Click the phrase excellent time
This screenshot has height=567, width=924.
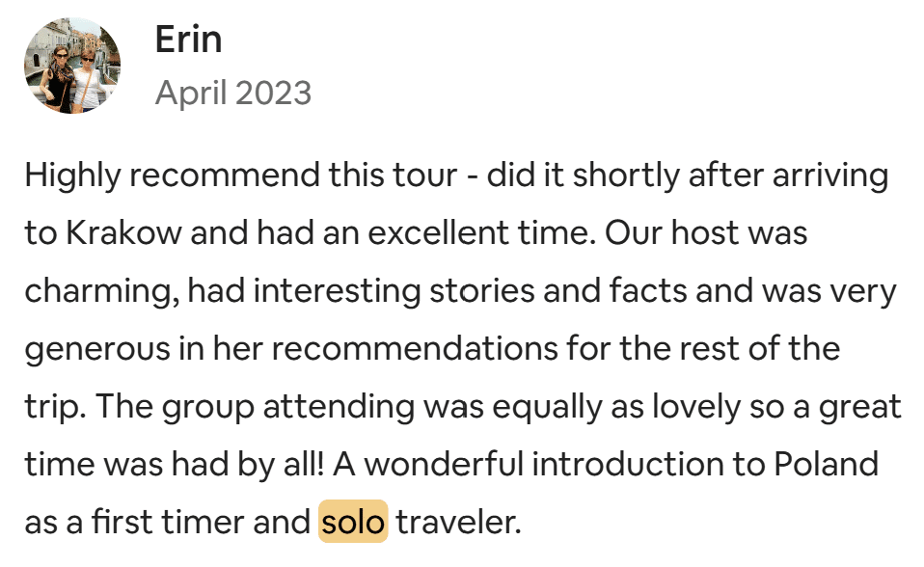pyautogui.click(x=478, y=232)
